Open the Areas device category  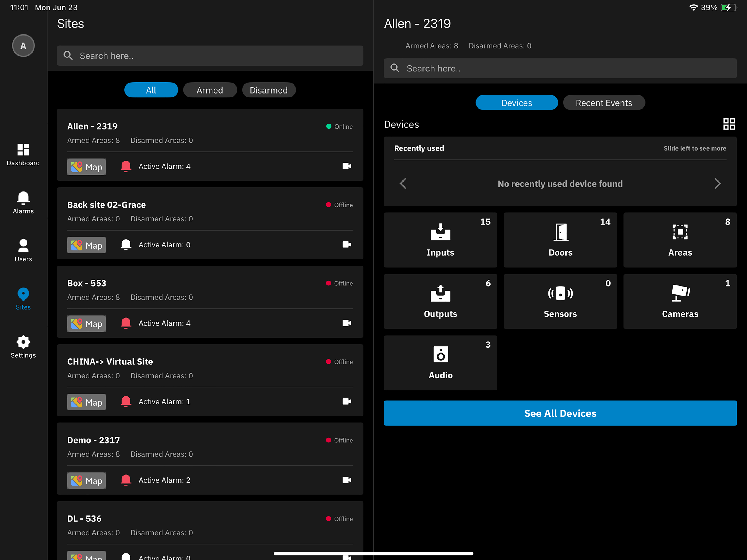(680, 240)
